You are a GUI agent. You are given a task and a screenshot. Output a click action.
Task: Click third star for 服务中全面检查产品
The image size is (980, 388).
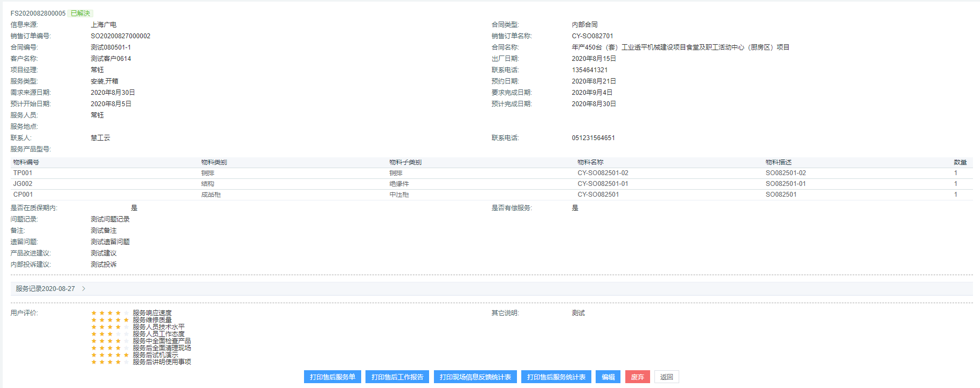[110, 341]
